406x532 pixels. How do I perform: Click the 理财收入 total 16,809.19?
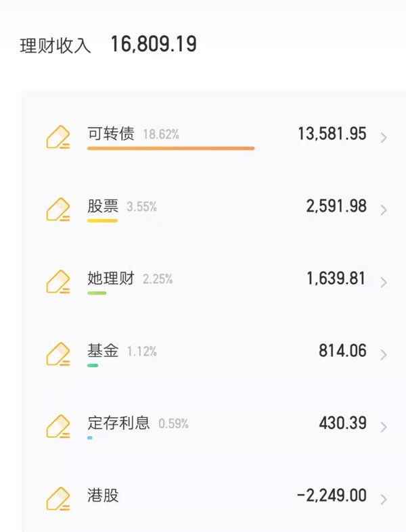tap(154, 44)
